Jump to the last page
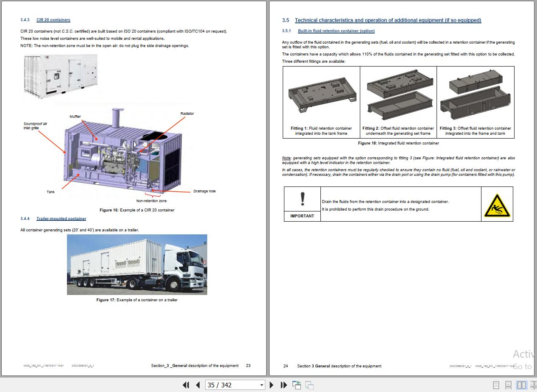 pos(283,385)
